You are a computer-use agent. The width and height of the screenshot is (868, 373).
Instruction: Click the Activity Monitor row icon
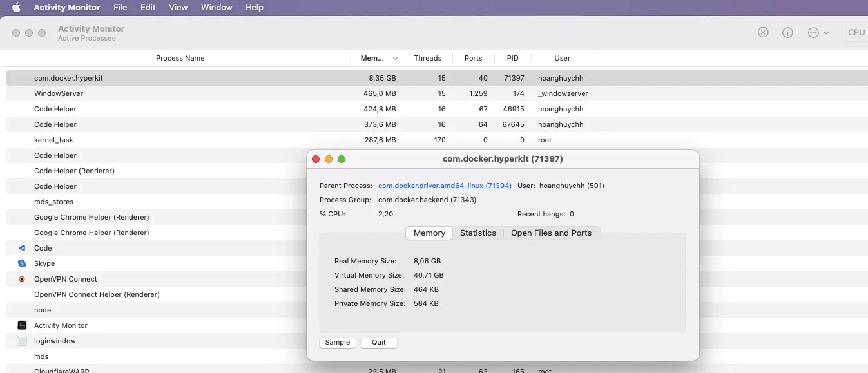(22, 325)
